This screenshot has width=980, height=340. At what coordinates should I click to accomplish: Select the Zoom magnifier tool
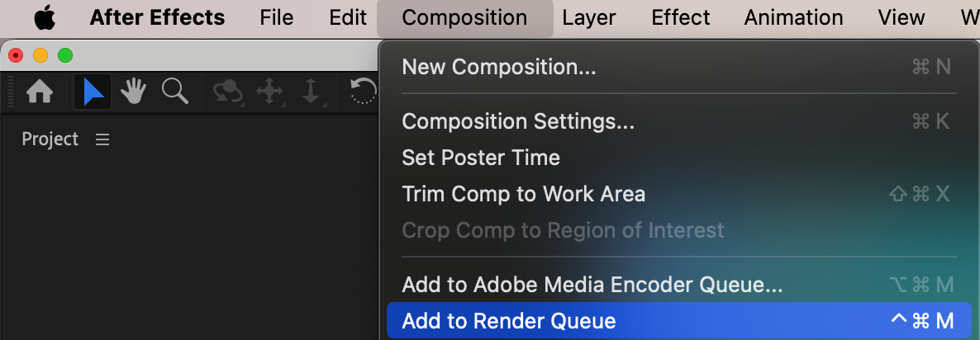174,92
